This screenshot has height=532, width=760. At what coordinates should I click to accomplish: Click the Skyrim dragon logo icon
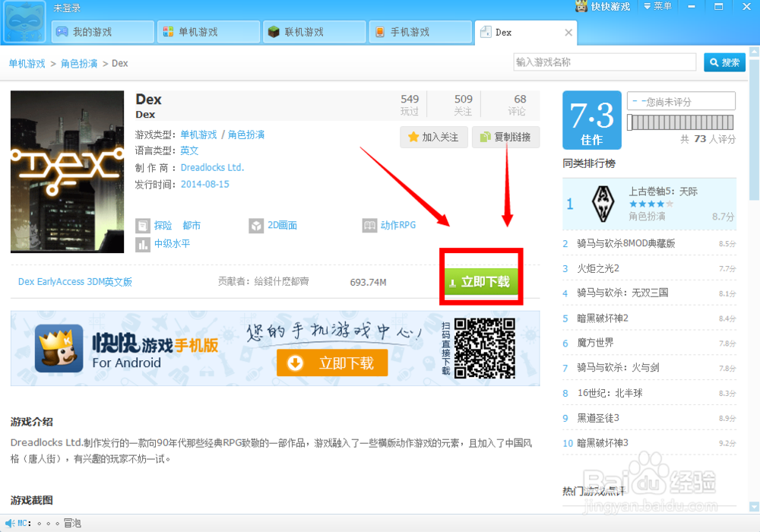coord(603,204)
